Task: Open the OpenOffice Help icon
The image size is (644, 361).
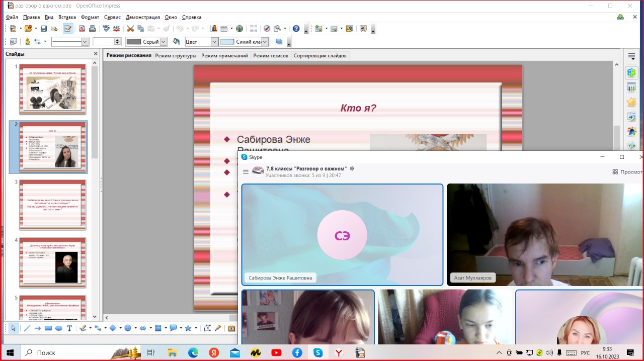Action: [296, 29]
